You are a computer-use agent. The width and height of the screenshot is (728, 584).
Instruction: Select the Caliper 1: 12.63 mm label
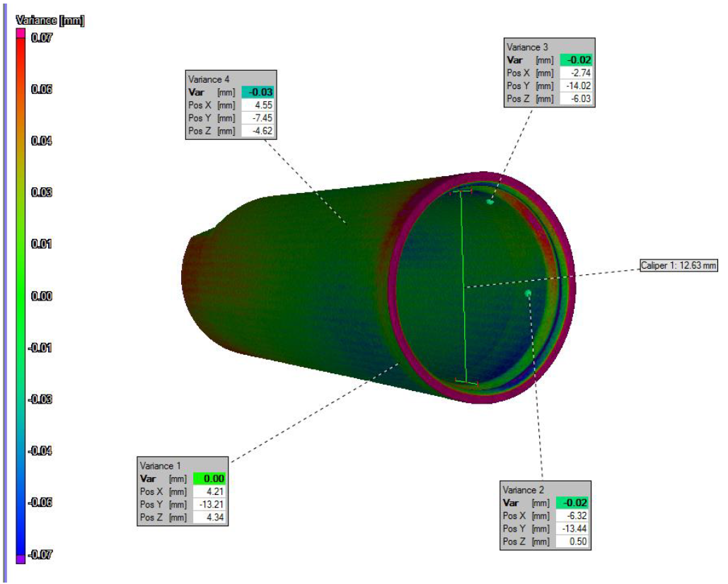[678, 265]
